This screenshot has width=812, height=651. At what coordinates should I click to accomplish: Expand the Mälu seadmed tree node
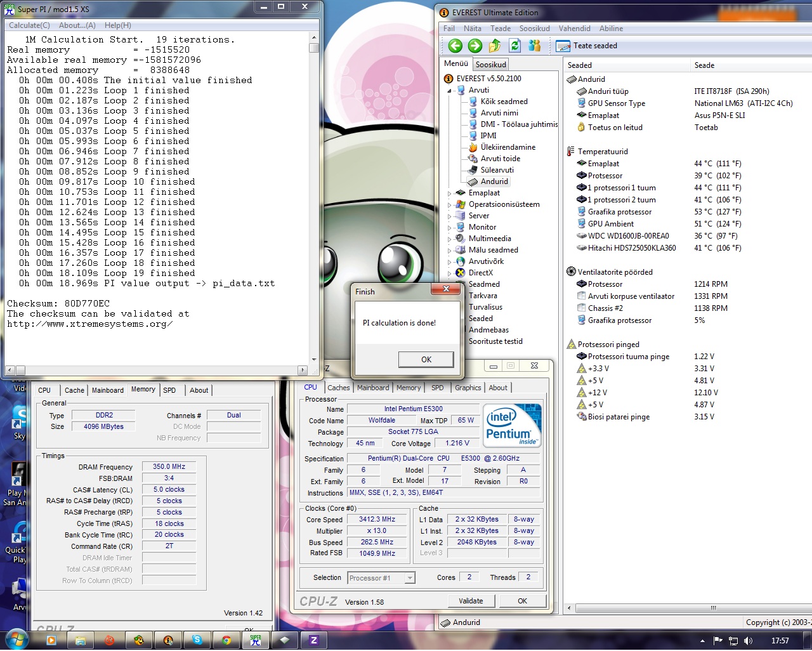coord(449,251)
